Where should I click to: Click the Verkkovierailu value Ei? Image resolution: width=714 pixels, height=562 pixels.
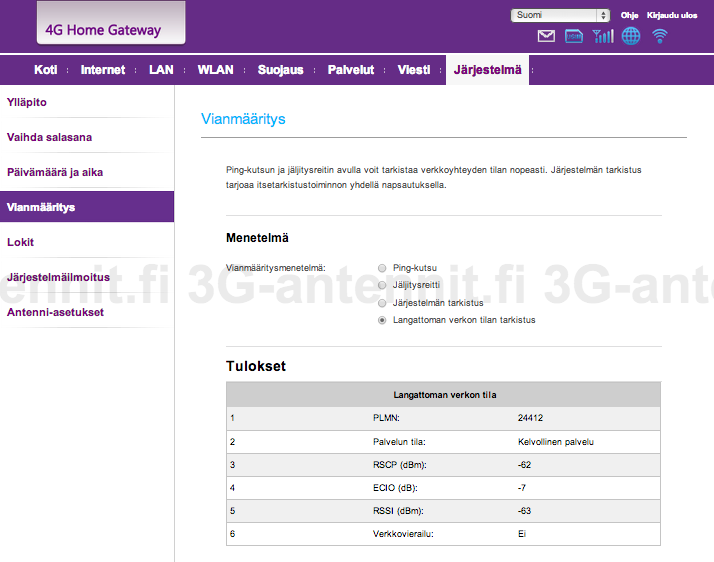tap(522, 534)
